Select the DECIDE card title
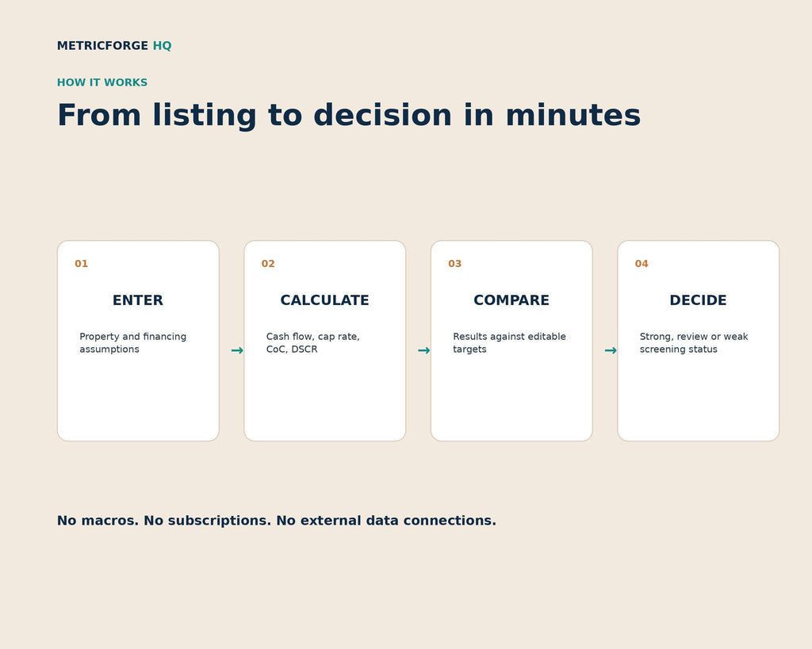Image resolution: width=812 pixels, height=649 pixels. [698, 300]
